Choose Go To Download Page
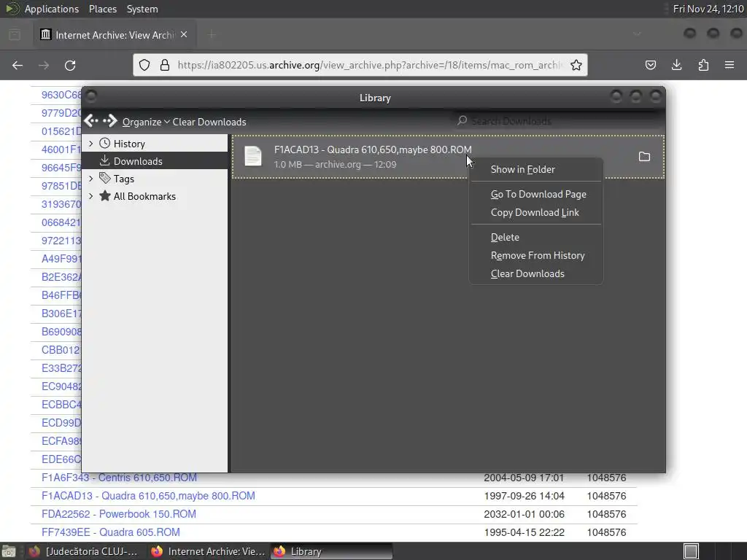The height and width of the screenshot is (560, 747). [536, 194]
